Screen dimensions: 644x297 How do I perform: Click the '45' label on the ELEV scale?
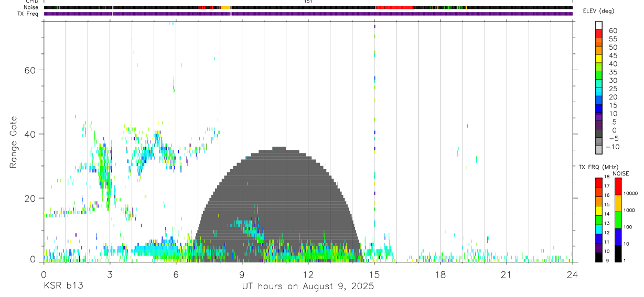tap(613, 56)
